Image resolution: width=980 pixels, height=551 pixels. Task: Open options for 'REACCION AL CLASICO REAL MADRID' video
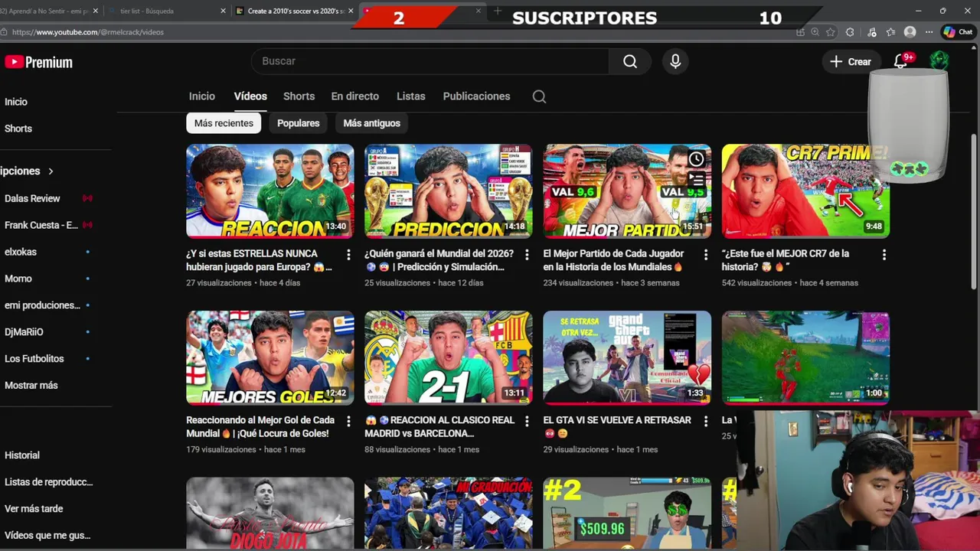527,421
